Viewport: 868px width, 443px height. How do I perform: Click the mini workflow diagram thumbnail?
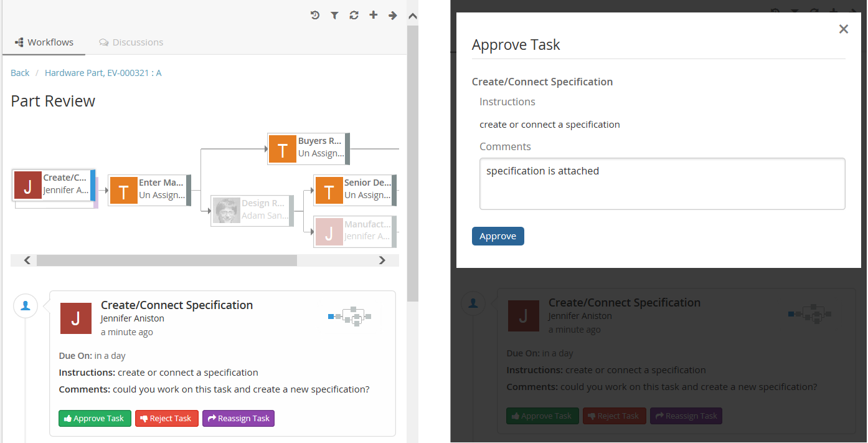tap(349, 317)
